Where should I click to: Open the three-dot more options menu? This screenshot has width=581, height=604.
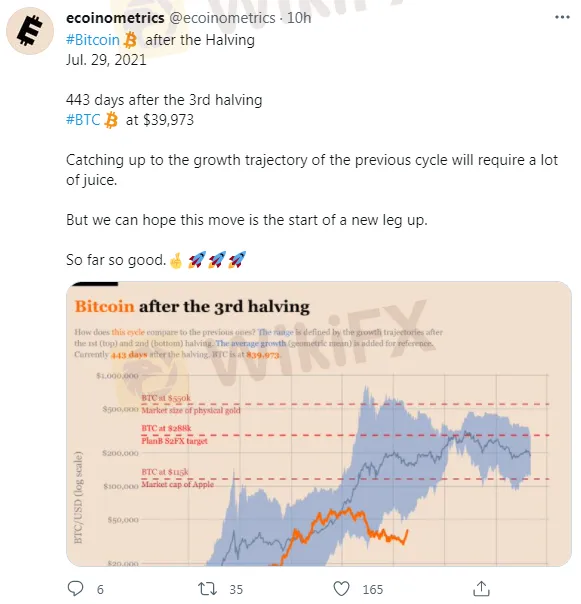point(562,17)
